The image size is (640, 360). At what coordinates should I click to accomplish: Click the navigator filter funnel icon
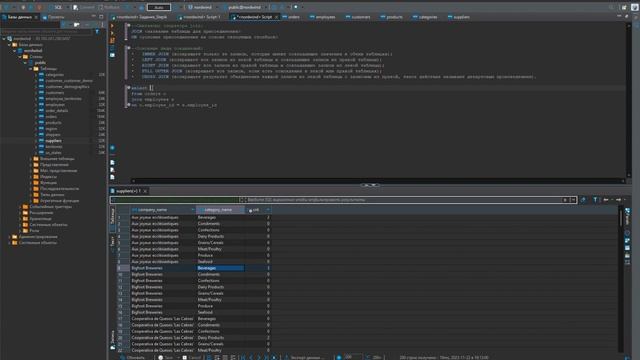click(97, 31)
